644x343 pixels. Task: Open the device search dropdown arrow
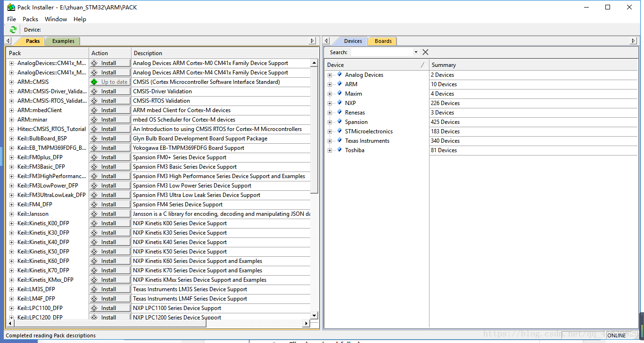416,52
